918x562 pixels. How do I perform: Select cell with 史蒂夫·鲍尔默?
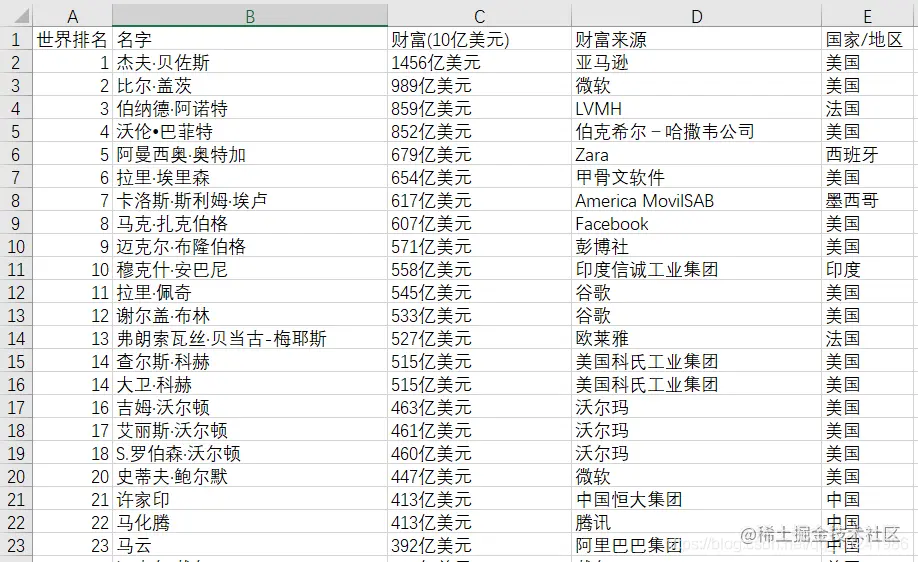point(249,477)
